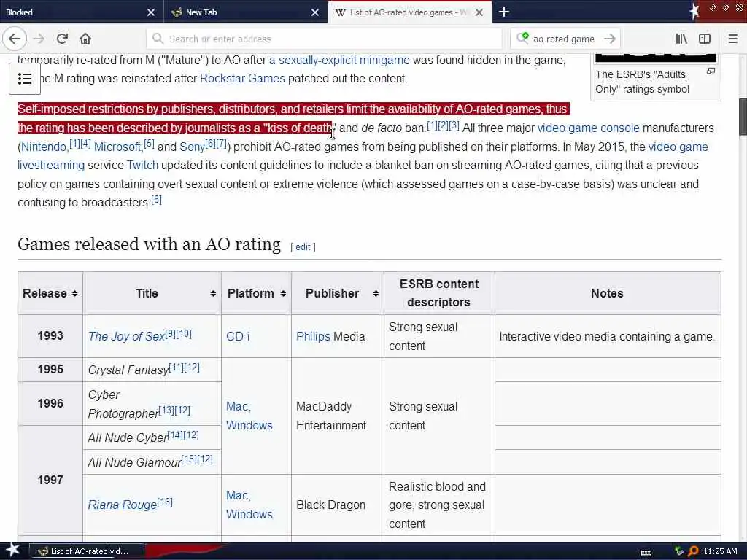The height and width of the screenshot is (560, 747).
Task: Open the livestreaming link
Action: point(51,166)
